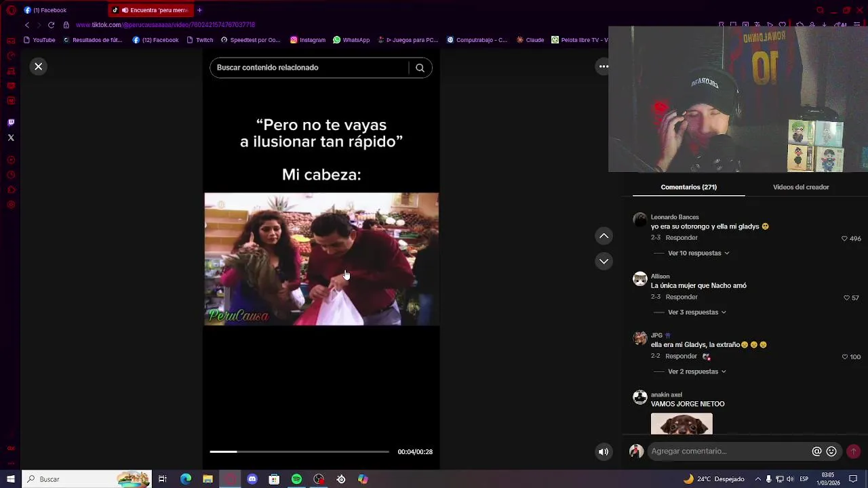Mute the video with the speaker button
Viewport: 868px width, 488px height.
click(604, 451)
